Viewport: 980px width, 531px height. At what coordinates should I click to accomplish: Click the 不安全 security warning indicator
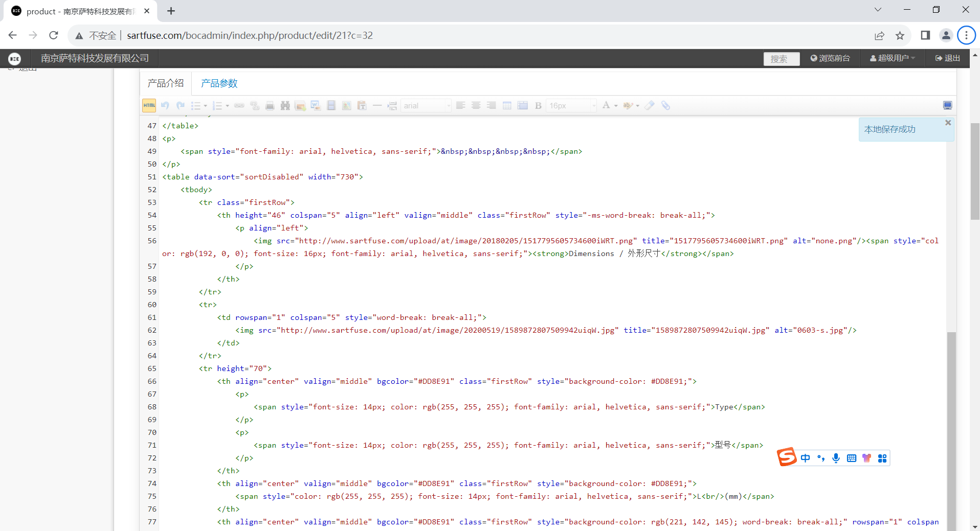click(96, 35)
